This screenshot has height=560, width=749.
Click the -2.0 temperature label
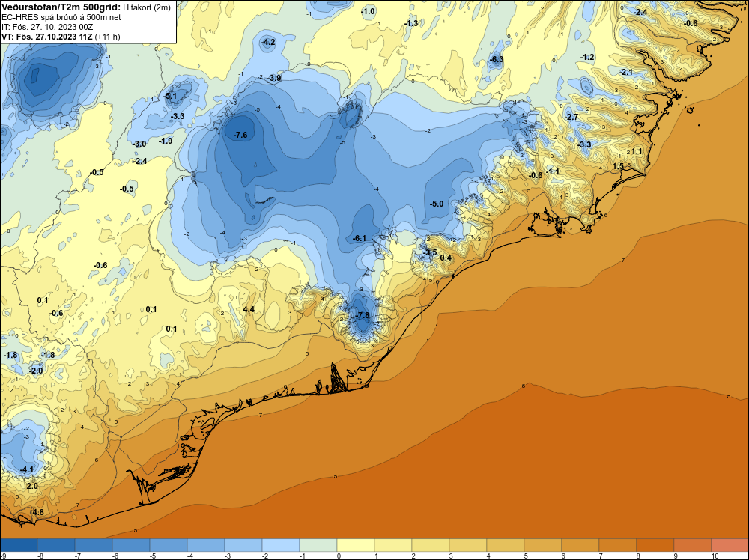[x=36, y=371]
